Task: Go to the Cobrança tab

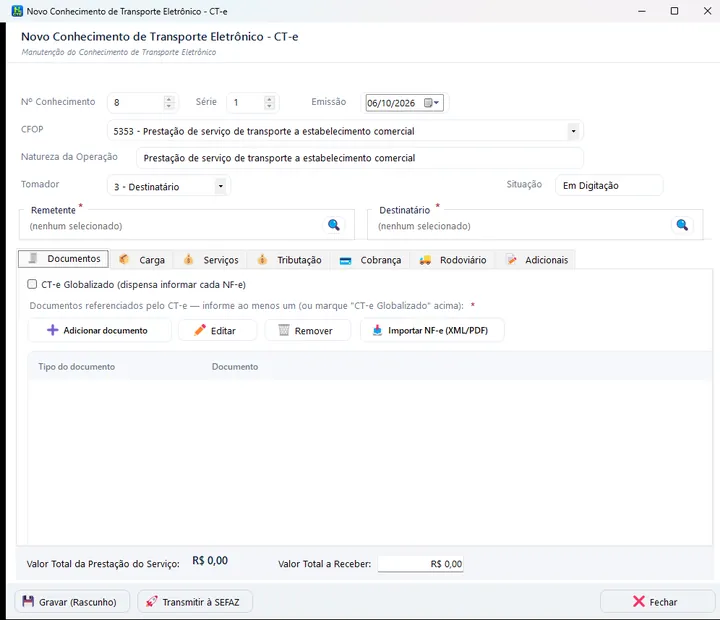Action: (x=370, y=260)
